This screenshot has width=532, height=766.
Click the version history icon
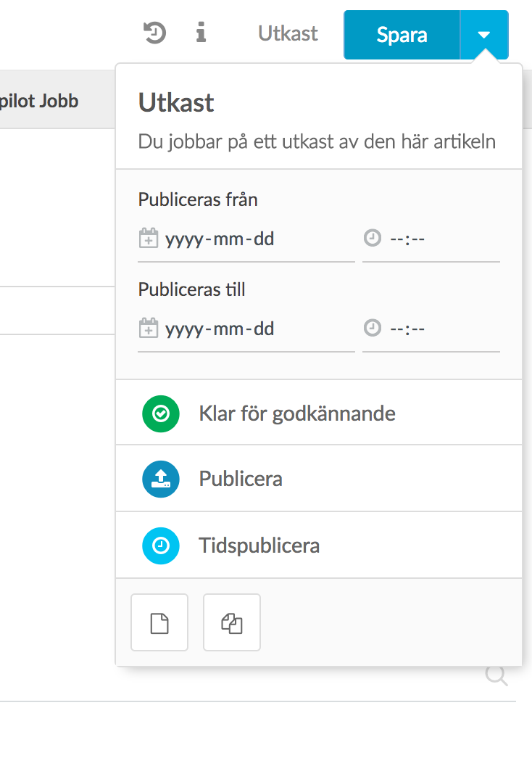click(x=153, y=33)
